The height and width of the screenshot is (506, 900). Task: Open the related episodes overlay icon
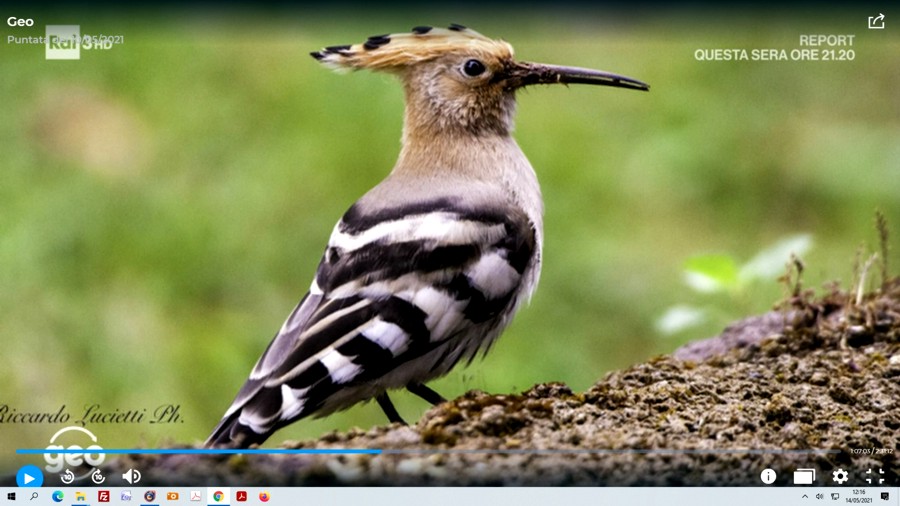pyautogui.click(x=804, y=477)
